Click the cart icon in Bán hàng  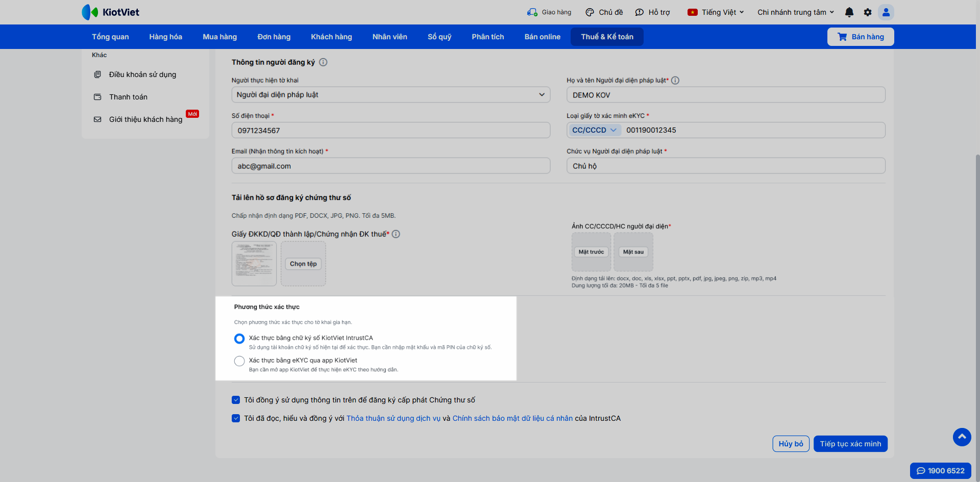(x=842, y=37)
